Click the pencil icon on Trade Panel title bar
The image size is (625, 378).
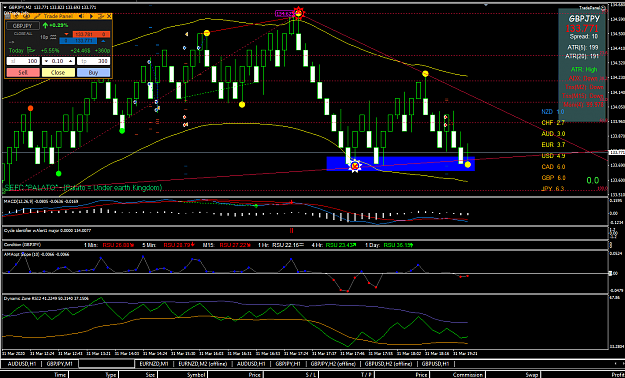tap(37, 16)
